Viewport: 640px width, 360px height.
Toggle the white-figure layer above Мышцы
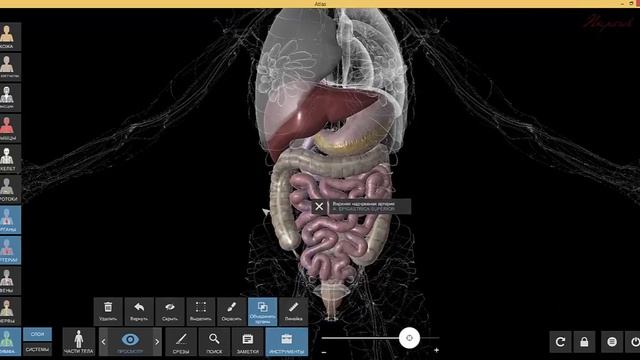click(10, 98)
